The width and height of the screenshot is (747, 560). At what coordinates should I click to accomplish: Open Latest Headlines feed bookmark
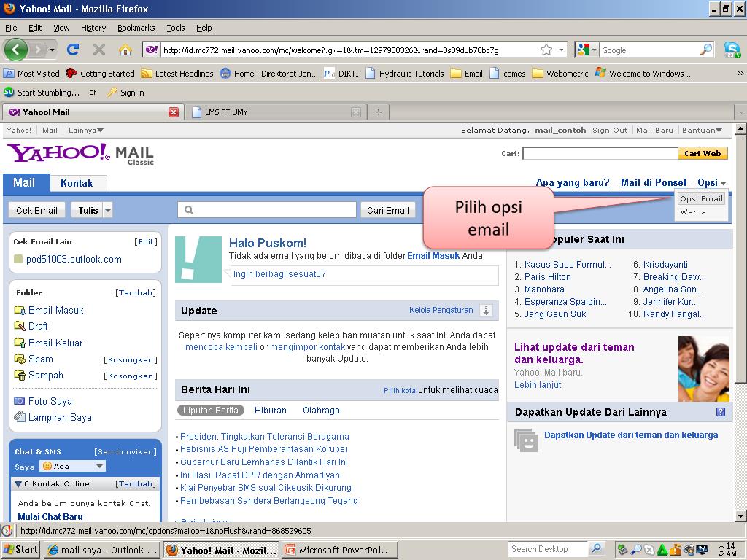point(177,74)
